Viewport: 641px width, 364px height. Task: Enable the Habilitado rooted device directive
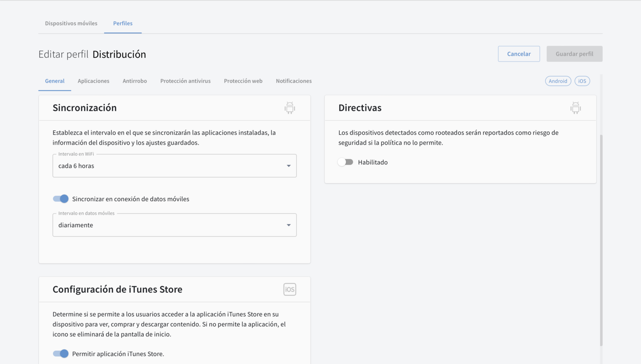point(345,162)
